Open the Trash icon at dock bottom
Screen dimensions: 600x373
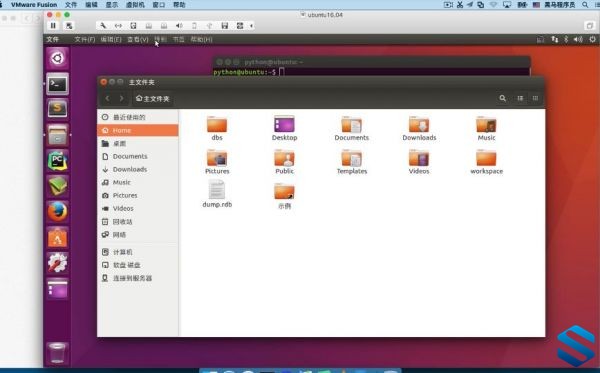click(x=57, y=353)
